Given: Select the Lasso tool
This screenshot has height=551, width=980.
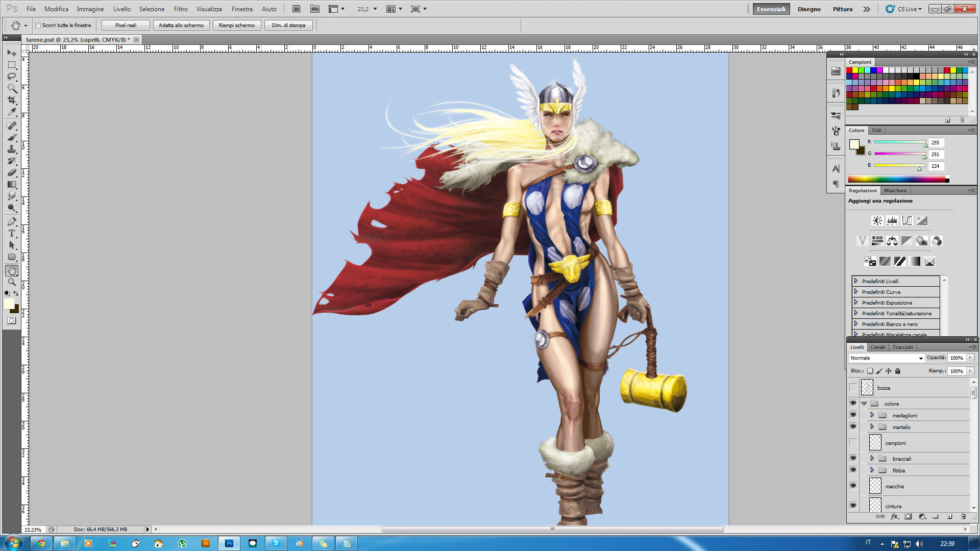Looking at the screenshot, I should 12,77.
